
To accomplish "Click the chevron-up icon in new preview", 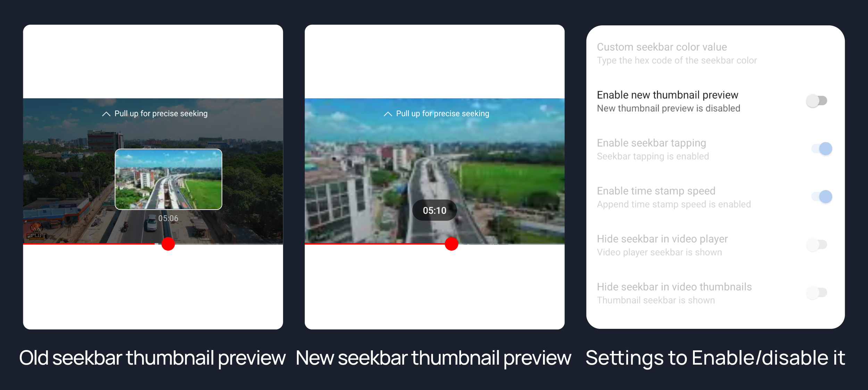I will [388, 114].
